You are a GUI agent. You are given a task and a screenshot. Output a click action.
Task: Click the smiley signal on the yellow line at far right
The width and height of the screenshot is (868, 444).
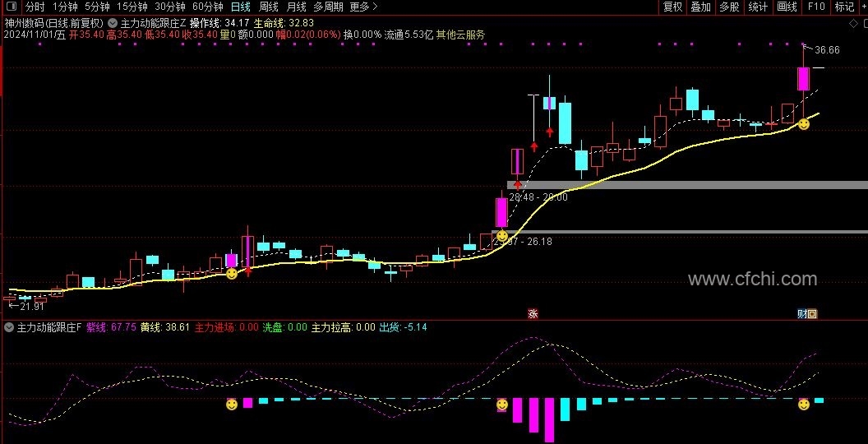click(x=803, y=124)
